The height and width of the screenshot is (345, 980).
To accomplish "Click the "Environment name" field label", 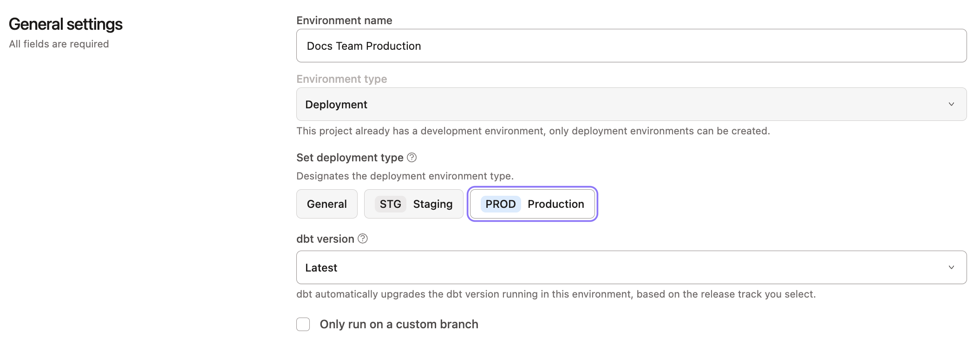I will (344, 20).
